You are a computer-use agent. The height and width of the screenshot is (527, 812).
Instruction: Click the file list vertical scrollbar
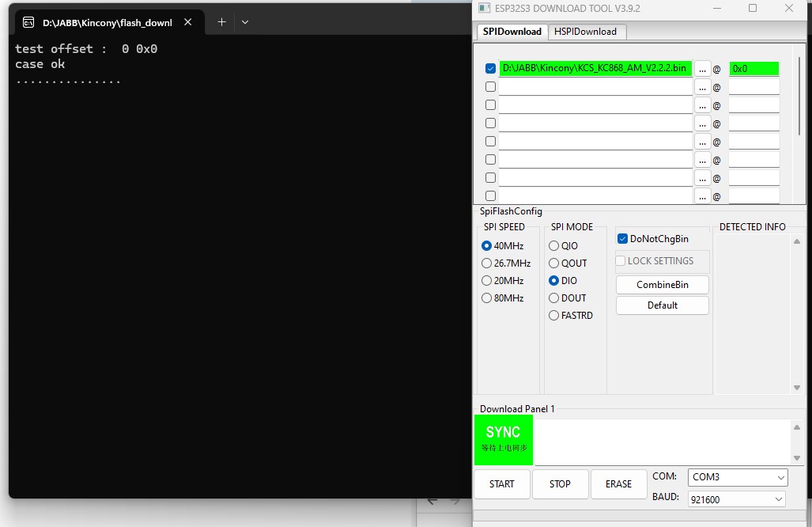(799, 95)
